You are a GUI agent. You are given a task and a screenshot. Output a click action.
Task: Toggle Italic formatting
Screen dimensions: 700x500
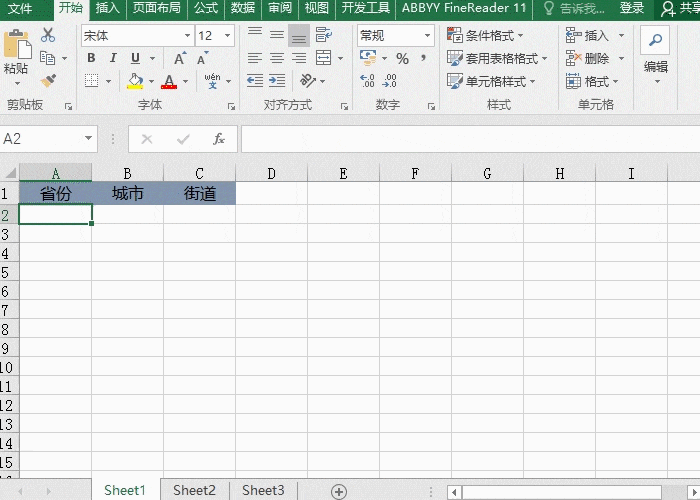tap(113, 58)
